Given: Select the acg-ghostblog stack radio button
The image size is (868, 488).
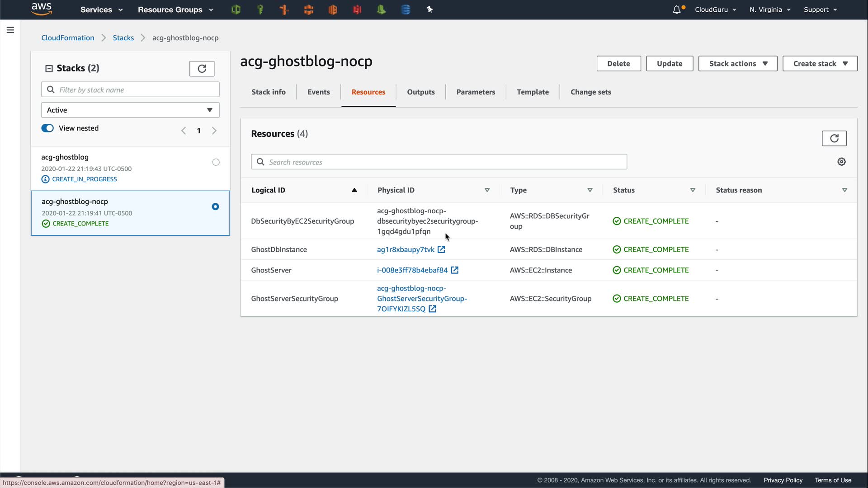Looking at the screenshot, I should (216, 162).
